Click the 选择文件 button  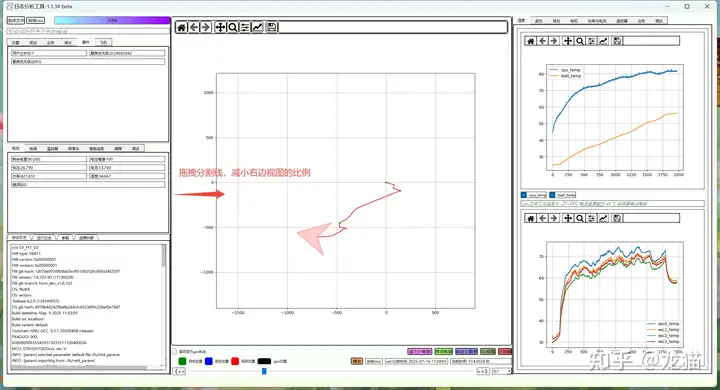pyautogui.click(x=16, y=21)
